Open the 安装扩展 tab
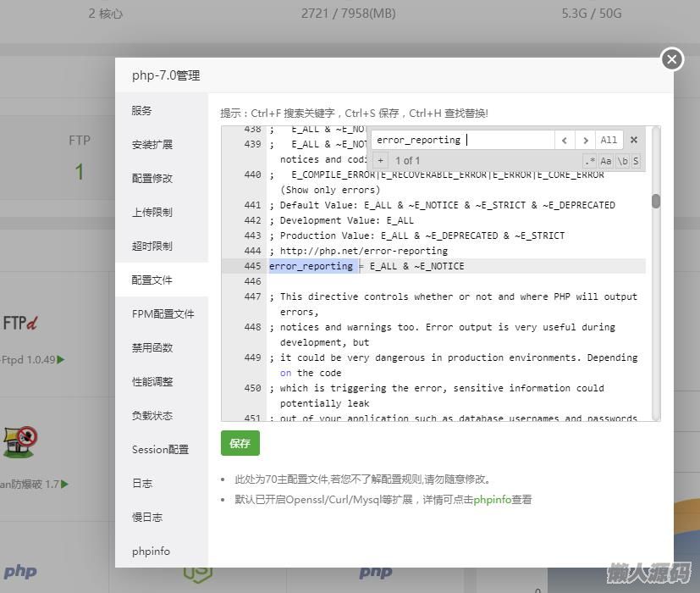The width and height of the screenshot is (700, 593). click(x=152, y=145)
